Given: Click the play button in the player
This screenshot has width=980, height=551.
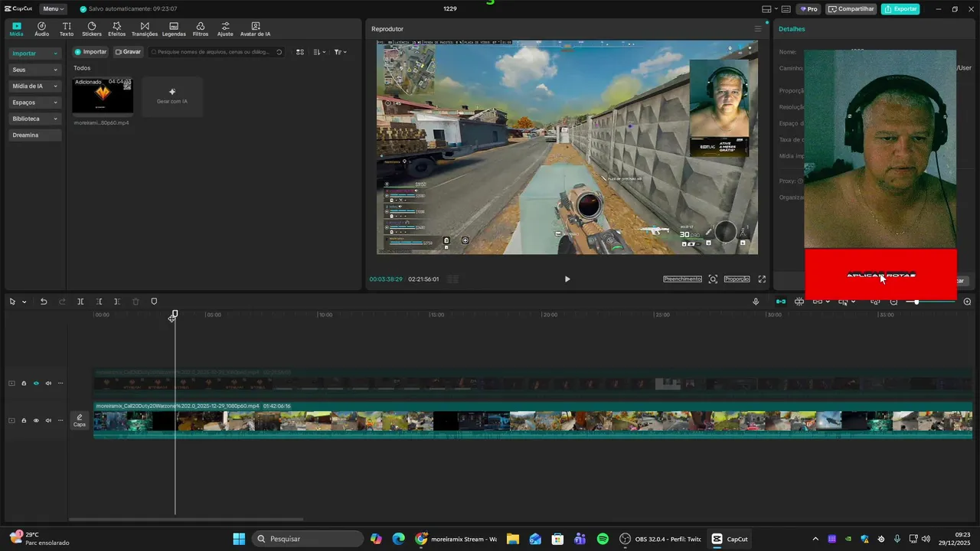Looking at the screenshot, I should click(567, 279).
